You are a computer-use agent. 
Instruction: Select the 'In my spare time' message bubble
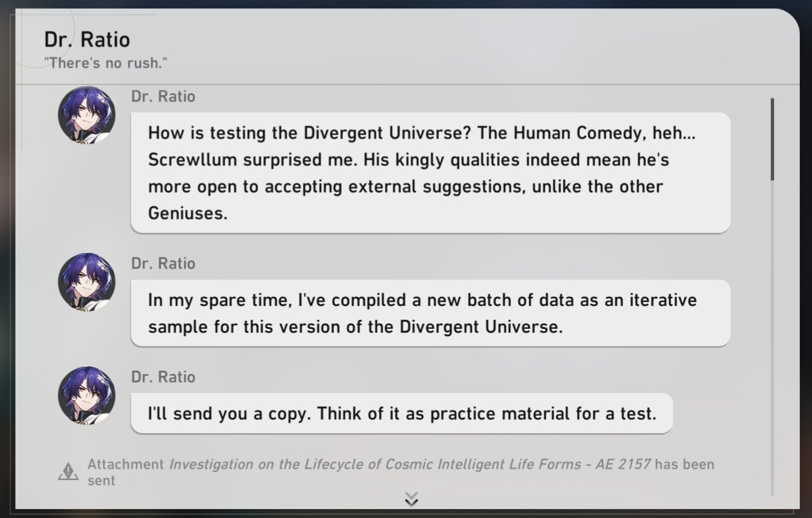pos(430,313)
